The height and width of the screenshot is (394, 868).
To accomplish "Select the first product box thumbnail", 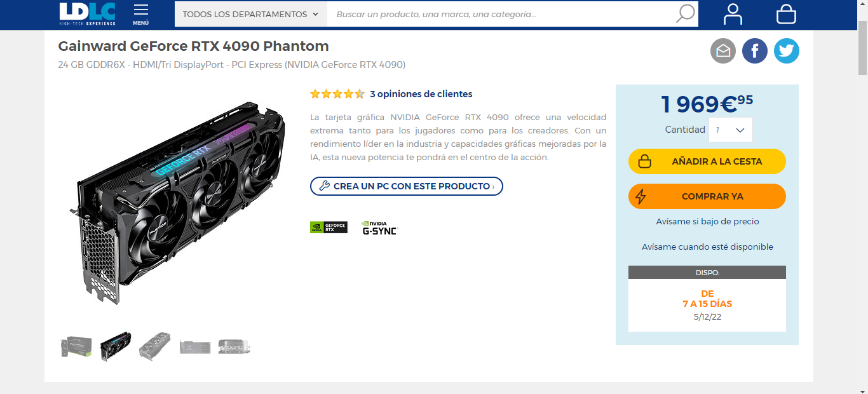I will click(76, 347).
